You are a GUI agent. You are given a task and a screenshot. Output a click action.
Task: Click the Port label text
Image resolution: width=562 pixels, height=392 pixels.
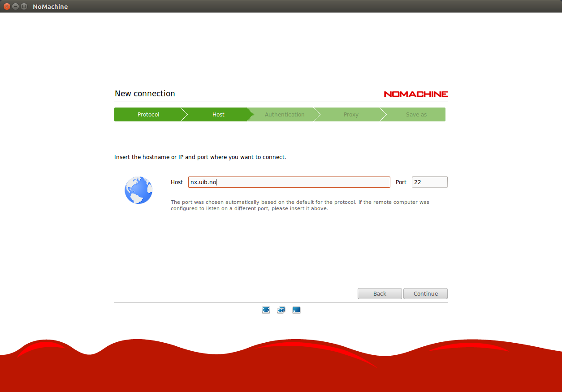tap(401, 182)
